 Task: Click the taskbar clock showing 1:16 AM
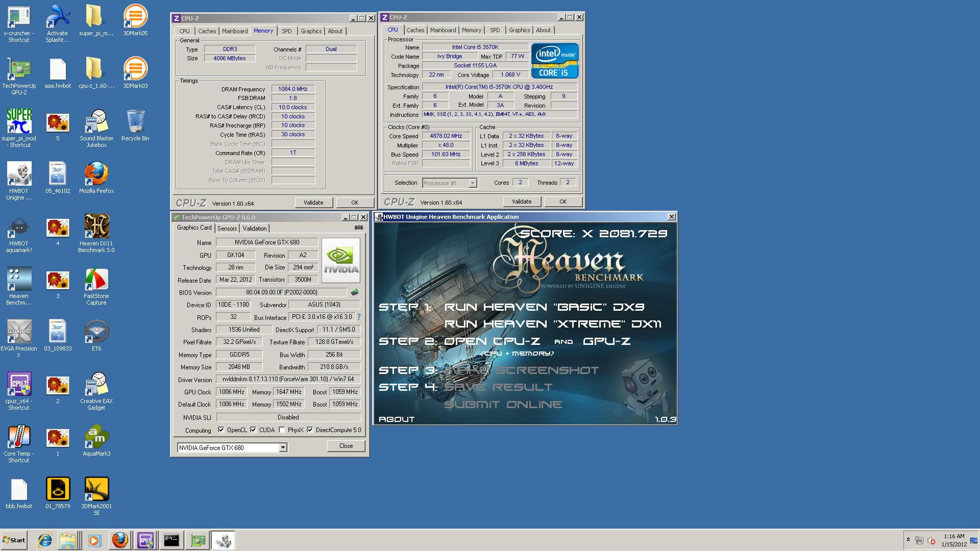(954, 540)
